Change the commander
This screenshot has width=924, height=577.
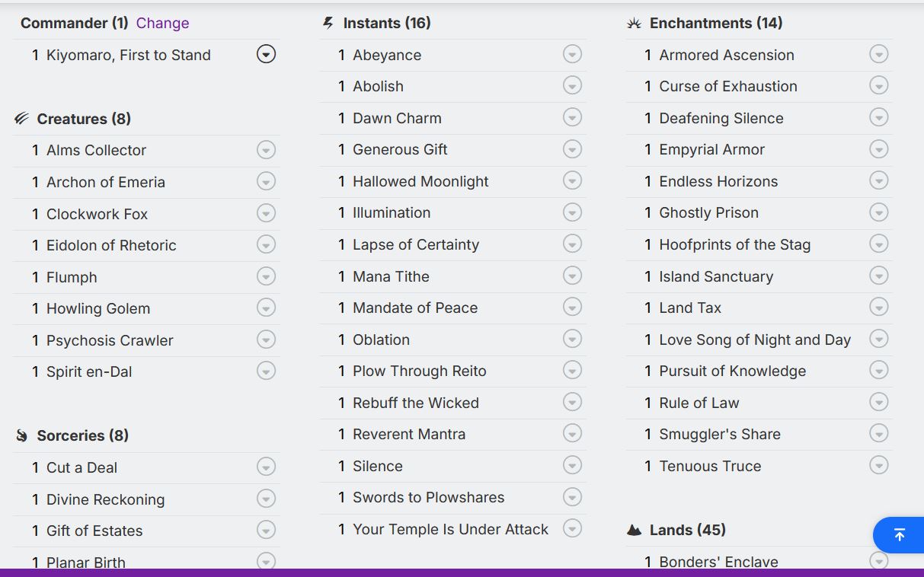pos(162,23)
